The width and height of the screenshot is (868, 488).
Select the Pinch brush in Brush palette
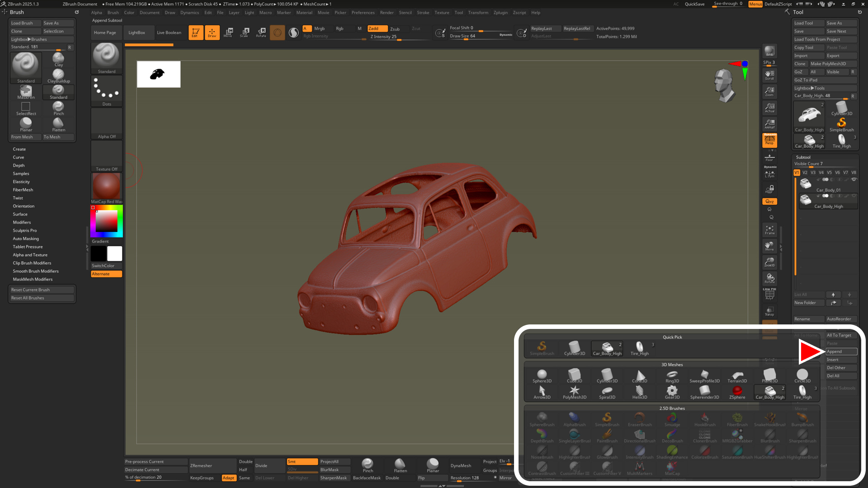click(x=59, y=108)
